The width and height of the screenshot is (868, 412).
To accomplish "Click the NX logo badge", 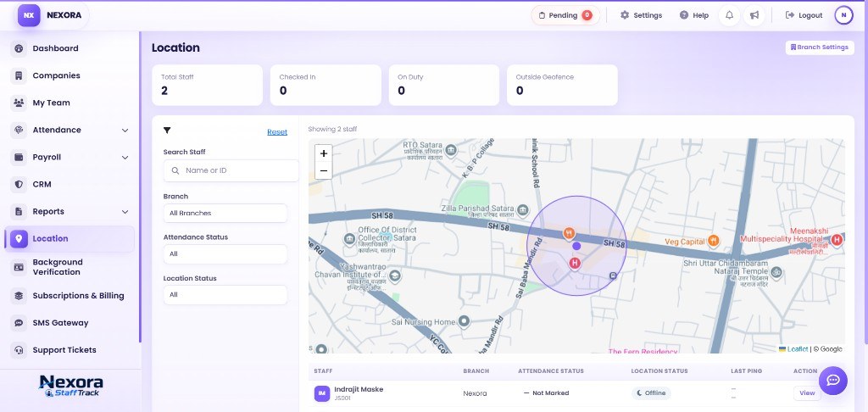I will (29, 15).
